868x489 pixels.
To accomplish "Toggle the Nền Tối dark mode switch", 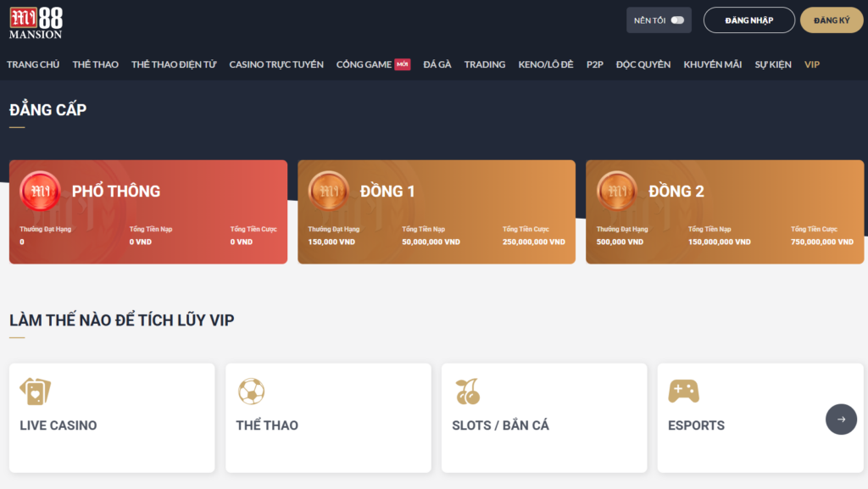I will click(676, 20).
